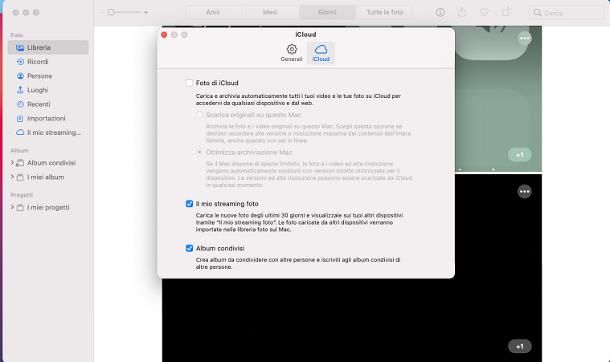Enable the Foto di iCloud checkbox

pos(189,83)
